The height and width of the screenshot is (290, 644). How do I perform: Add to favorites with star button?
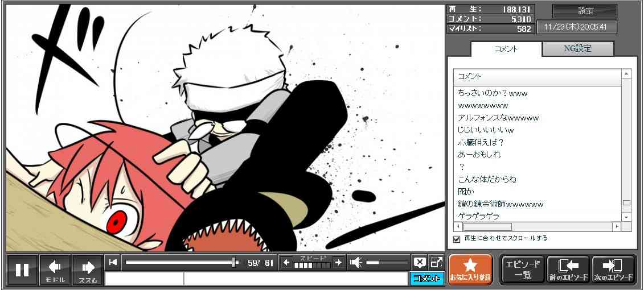(x=470, y=270)
